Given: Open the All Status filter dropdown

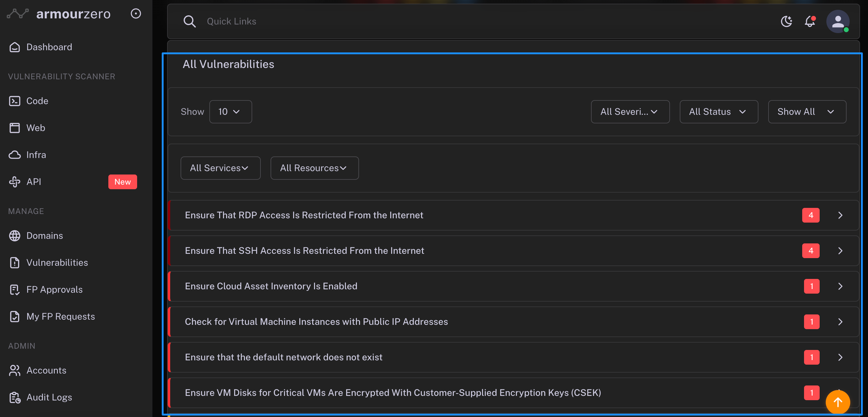Looking at the screenshot, I should [718, 111].
